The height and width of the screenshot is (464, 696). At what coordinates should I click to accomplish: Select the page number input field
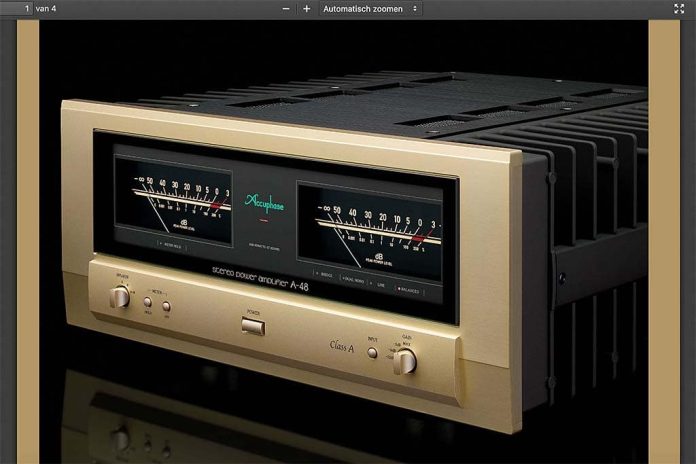click(16, 8)
